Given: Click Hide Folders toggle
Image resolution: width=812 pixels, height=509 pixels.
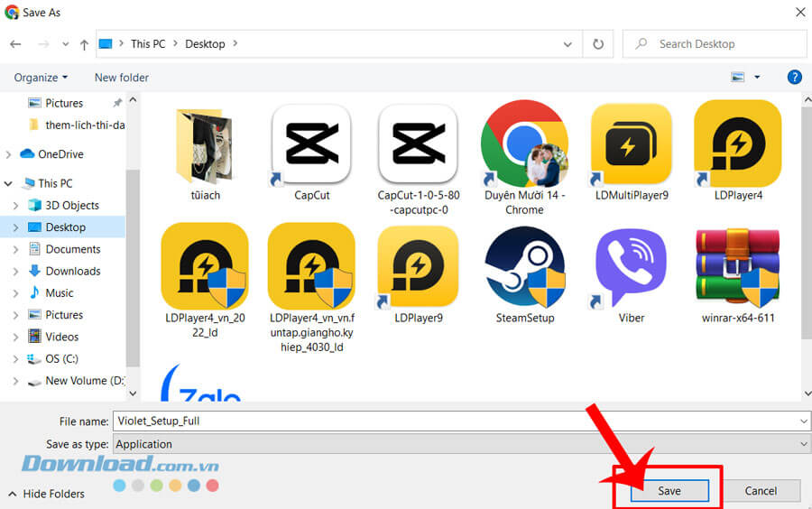Looking at the screenshot, I should [47, 494].
